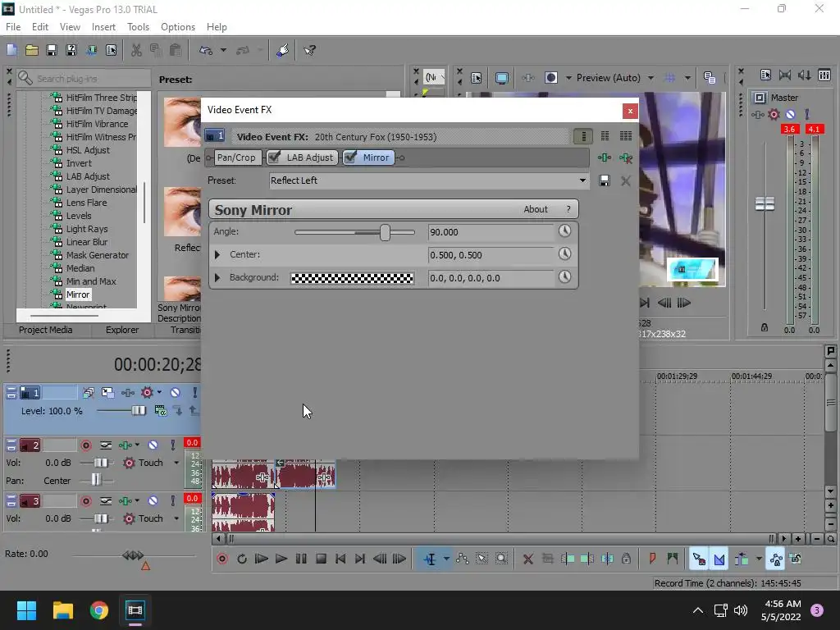Click the Background checkered color swatch
This screenshot has height=630, width=840.
(352, 278)
